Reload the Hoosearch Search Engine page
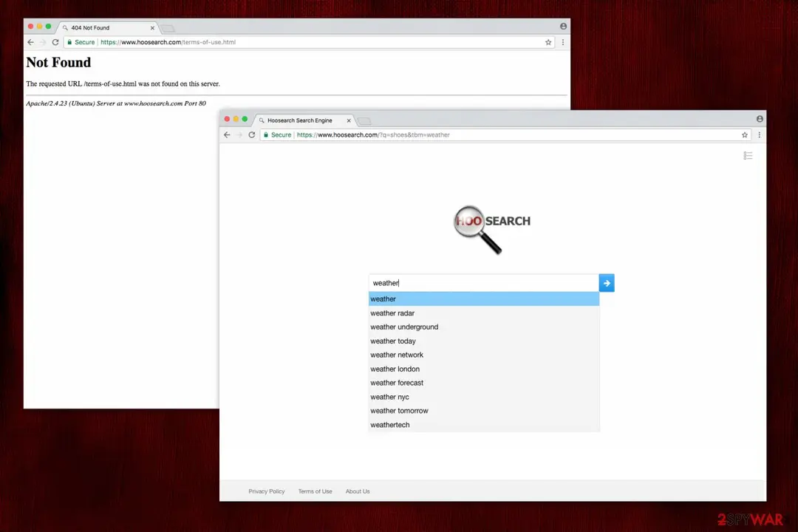The image size is (798, 532). tap(252, 135)
